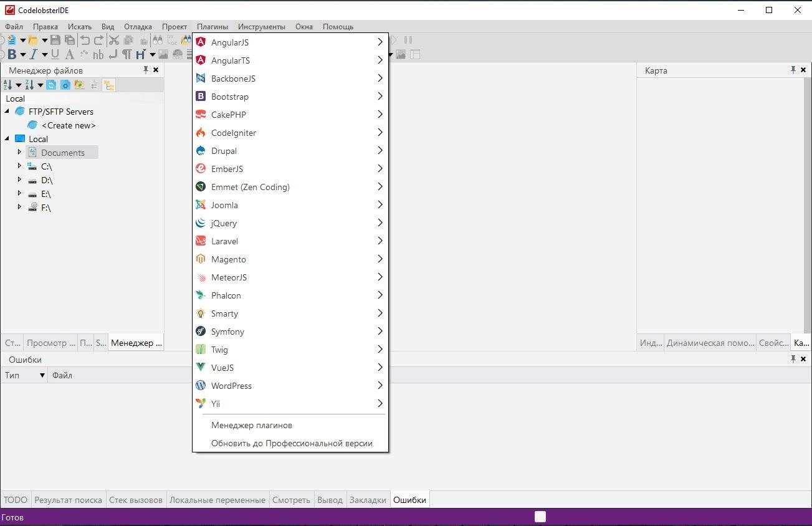The height and width of the screenshot is (526, 812).
Task: Click the New file toolbar icon
Action: [x=11, y=40]
